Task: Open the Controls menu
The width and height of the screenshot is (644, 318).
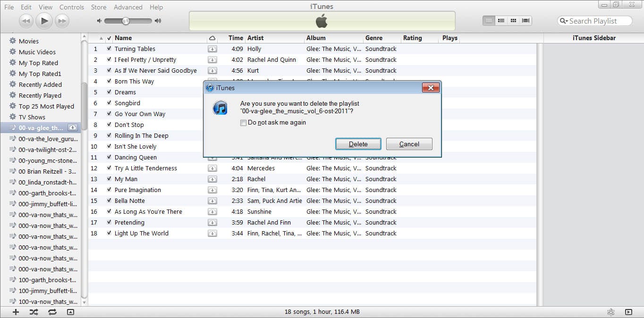Action: pyautogui.click(x=72, y=7)
